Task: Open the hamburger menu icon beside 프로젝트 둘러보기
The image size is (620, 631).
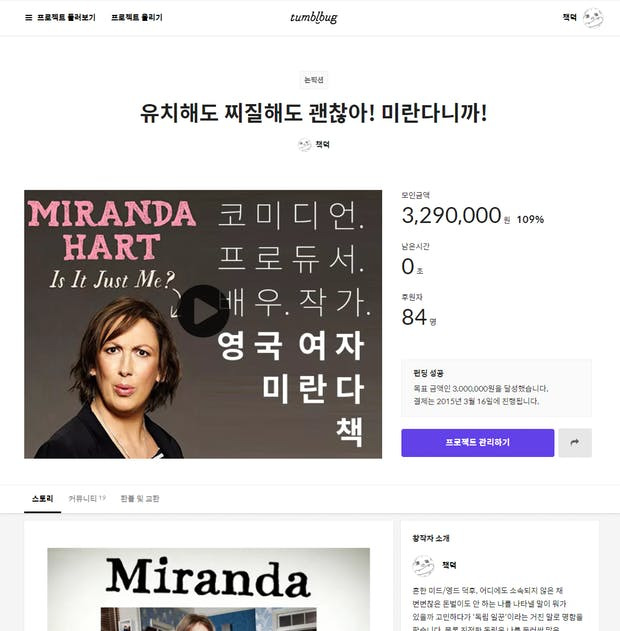Action: pyautogui.click(x=29, y=18)
